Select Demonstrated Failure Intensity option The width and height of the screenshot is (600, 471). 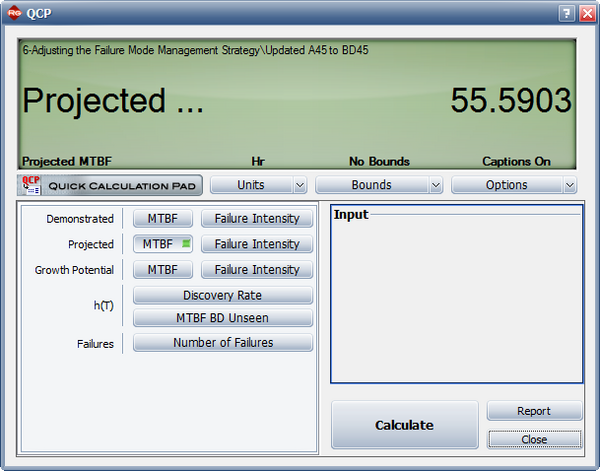click(x=257, y=218)
